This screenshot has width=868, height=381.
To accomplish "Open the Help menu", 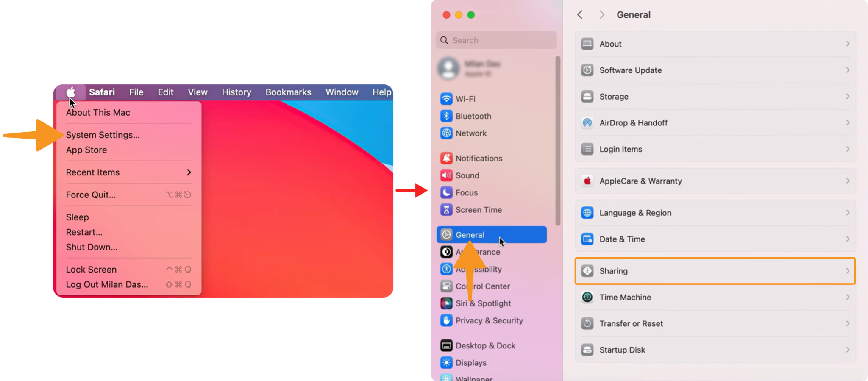I will click(381, 92).
